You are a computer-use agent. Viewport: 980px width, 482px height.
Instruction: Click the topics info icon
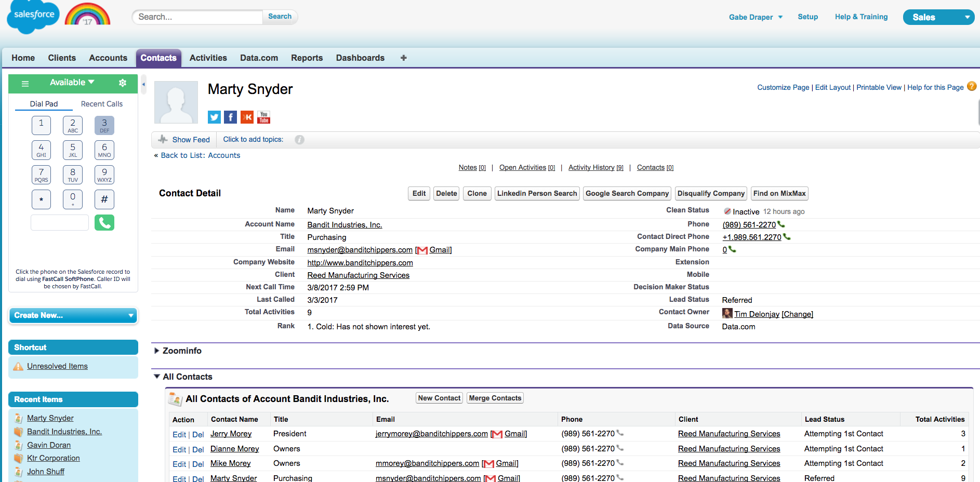click(x=299, y=140)
